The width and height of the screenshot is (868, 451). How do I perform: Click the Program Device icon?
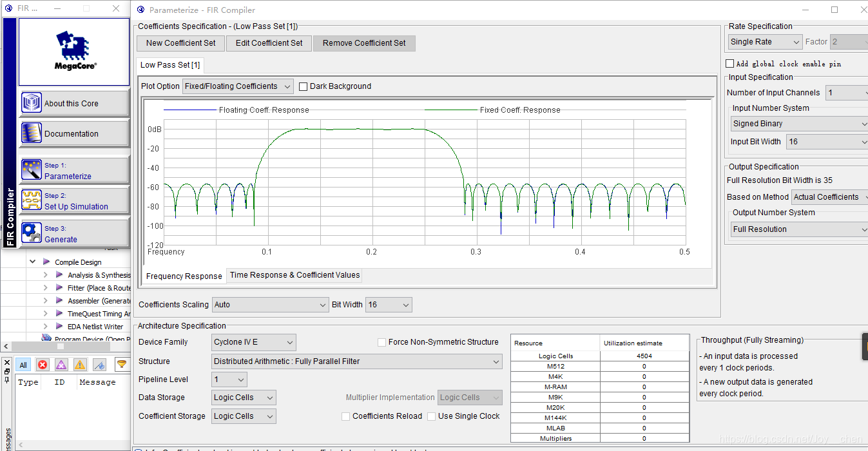[46, 338]
